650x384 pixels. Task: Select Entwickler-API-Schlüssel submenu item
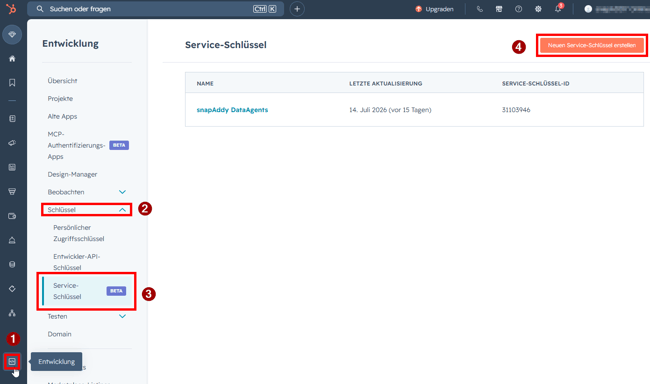(x=77, y=262)
